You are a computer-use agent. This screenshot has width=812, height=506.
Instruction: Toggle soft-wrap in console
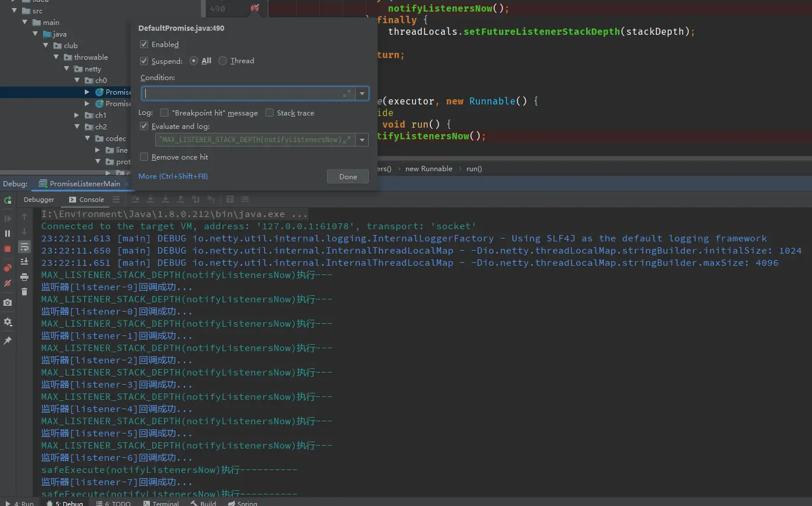tap(24, 247)
